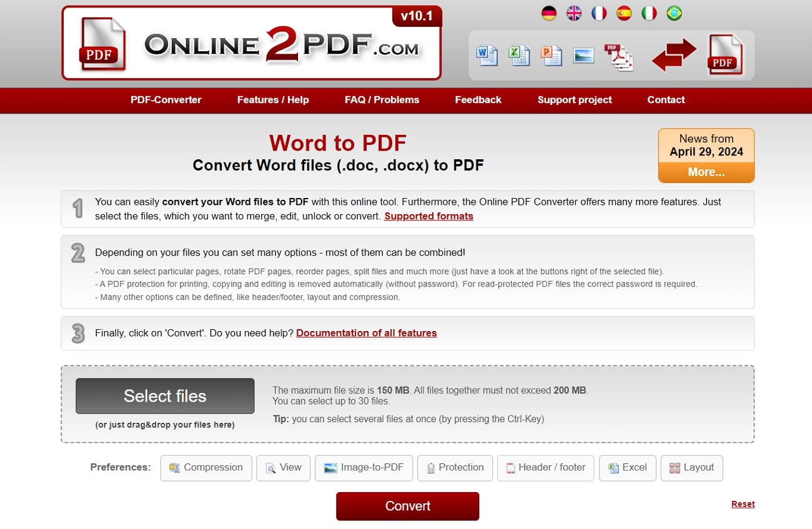Click the Select files button
Viewport: 812px width, 529px height.
click(x=165, y=396)
